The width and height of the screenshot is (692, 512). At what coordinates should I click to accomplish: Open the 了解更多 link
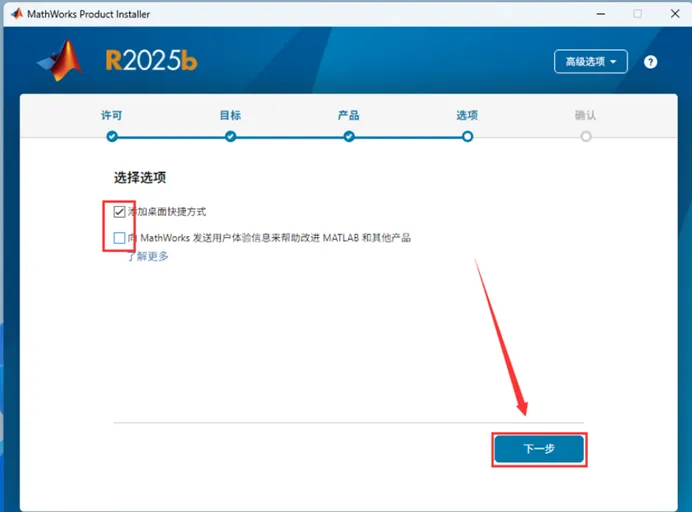point(148,256)
